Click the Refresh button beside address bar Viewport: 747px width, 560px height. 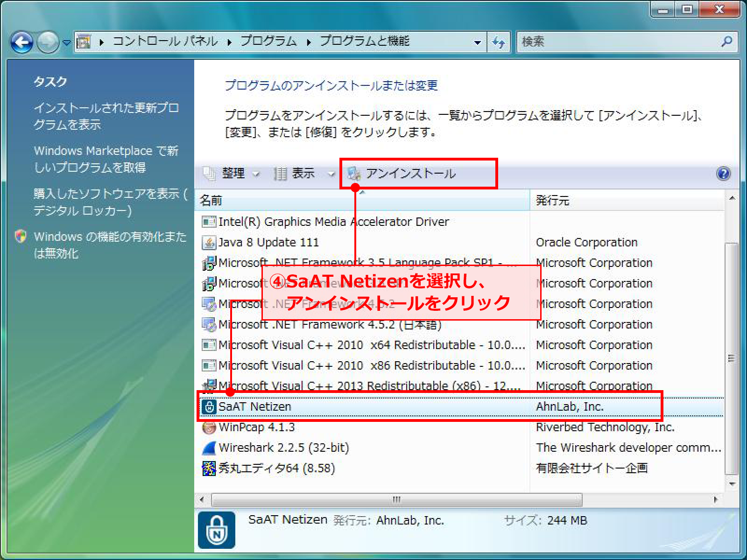(x=499, y=42)
